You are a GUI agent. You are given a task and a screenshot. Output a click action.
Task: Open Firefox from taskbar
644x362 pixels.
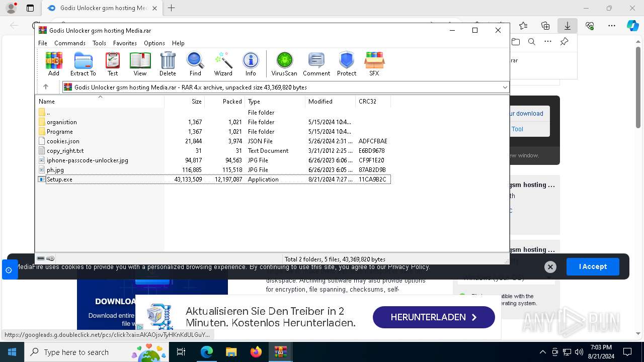pyautogui.click(x=256, y=352)
